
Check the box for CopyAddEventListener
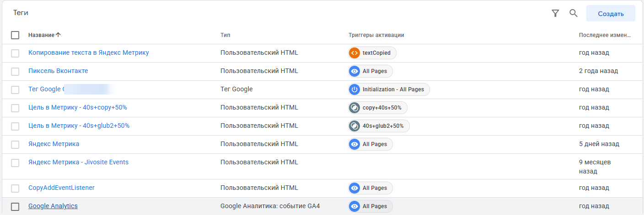point(15,189)
